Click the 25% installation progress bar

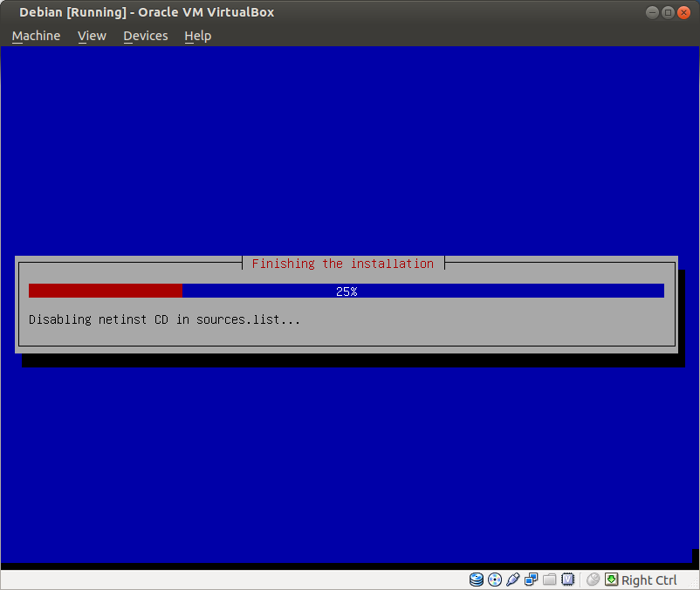(x=346, y=291)
